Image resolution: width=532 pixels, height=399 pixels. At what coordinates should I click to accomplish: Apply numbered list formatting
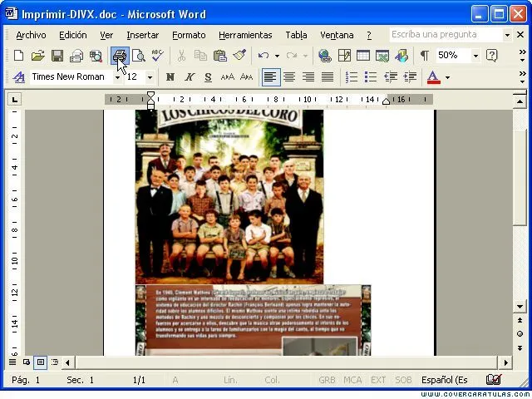[x=351, y=77]
